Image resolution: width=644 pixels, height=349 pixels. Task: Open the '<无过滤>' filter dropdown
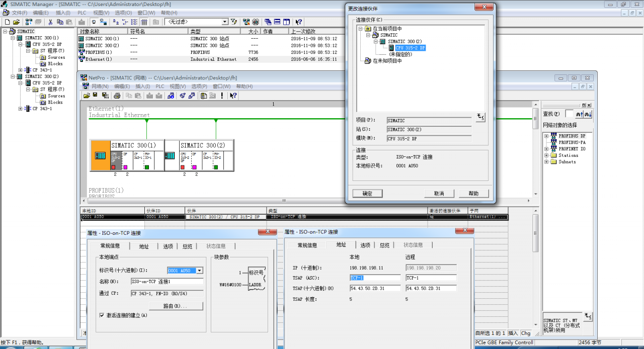[x=225, y=22]
